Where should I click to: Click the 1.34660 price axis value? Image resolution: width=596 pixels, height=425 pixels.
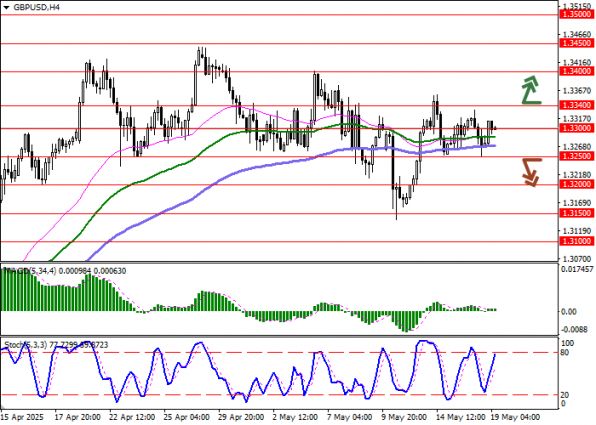pyautogui.click(x=577, y=35)
